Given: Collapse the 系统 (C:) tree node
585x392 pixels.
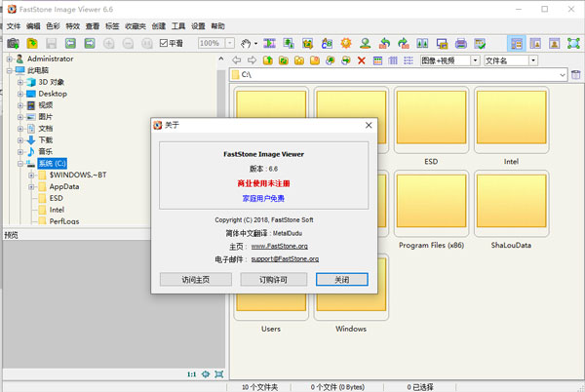Looking at the screenshot, I should (20, 164).
